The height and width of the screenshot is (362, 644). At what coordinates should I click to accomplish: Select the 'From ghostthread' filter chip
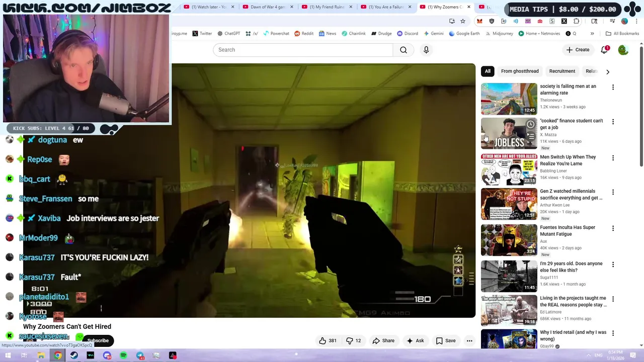pyautogui.click(x=520, y=71)
